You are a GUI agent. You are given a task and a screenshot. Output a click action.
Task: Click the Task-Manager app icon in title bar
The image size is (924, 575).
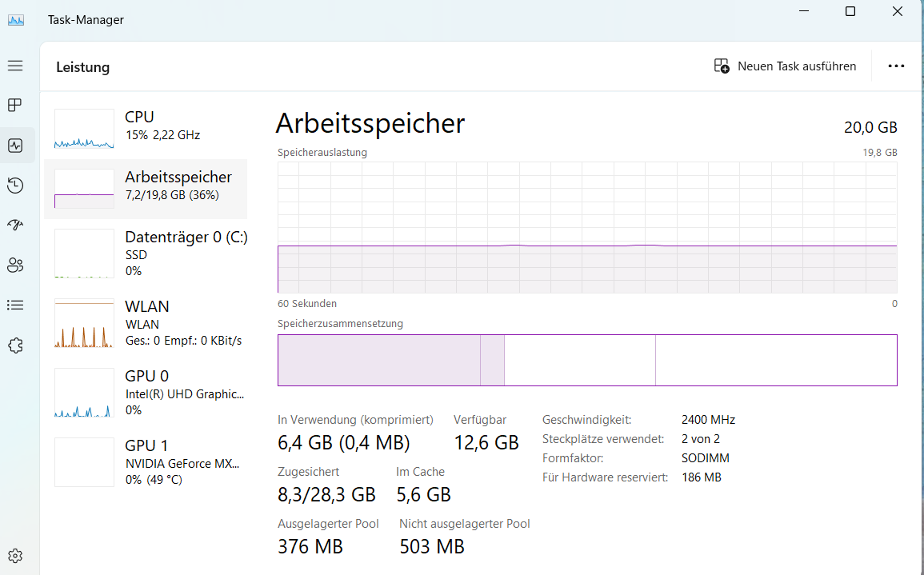16,20
